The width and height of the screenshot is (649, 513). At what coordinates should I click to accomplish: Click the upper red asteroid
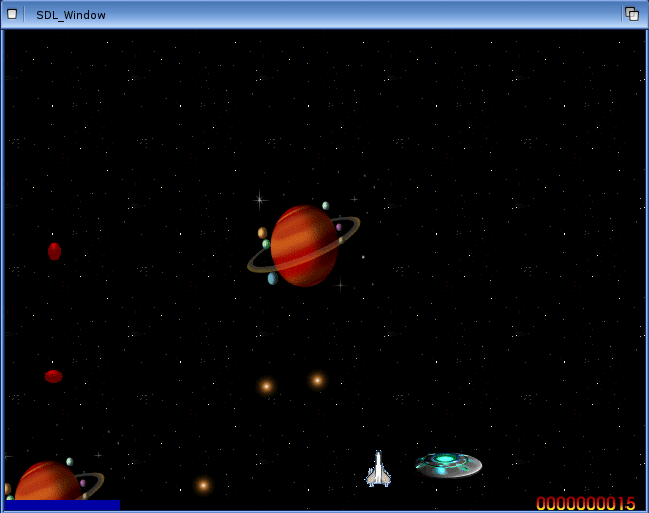55,251
